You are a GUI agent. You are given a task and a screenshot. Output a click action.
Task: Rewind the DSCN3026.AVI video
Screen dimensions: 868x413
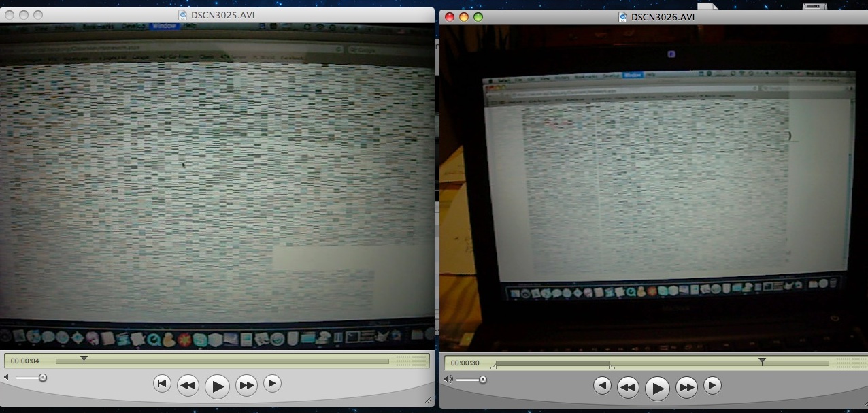point(628,388)
